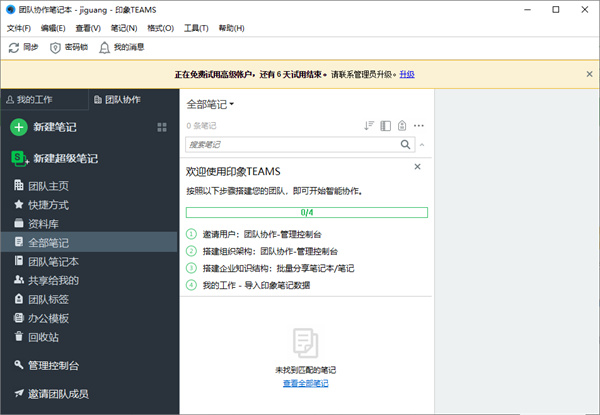Click the 0/4 onboarding progress bar
Screen dimensions: 600x415
pyautogui.click(x=306, y=213)
